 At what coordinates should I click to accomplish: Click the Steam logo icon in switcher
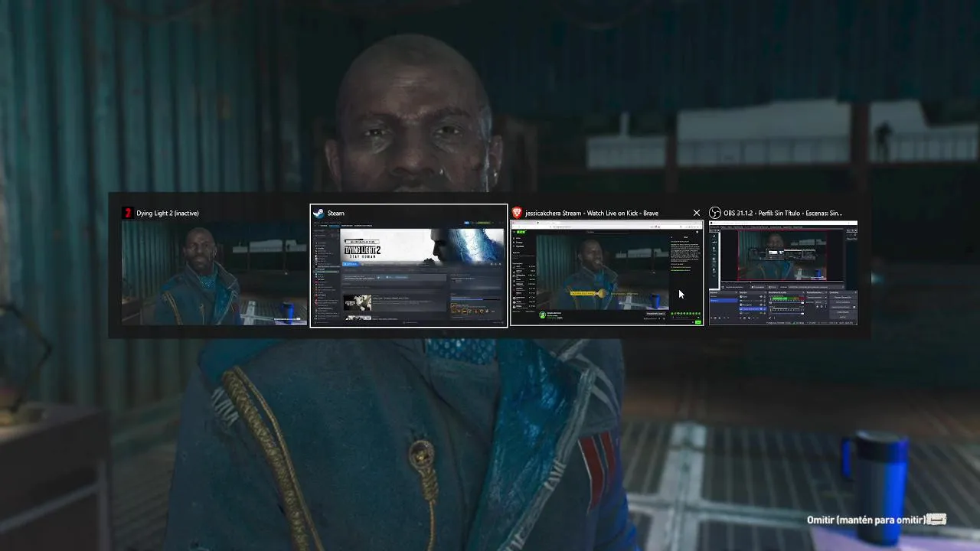click(x=318, y=213)
